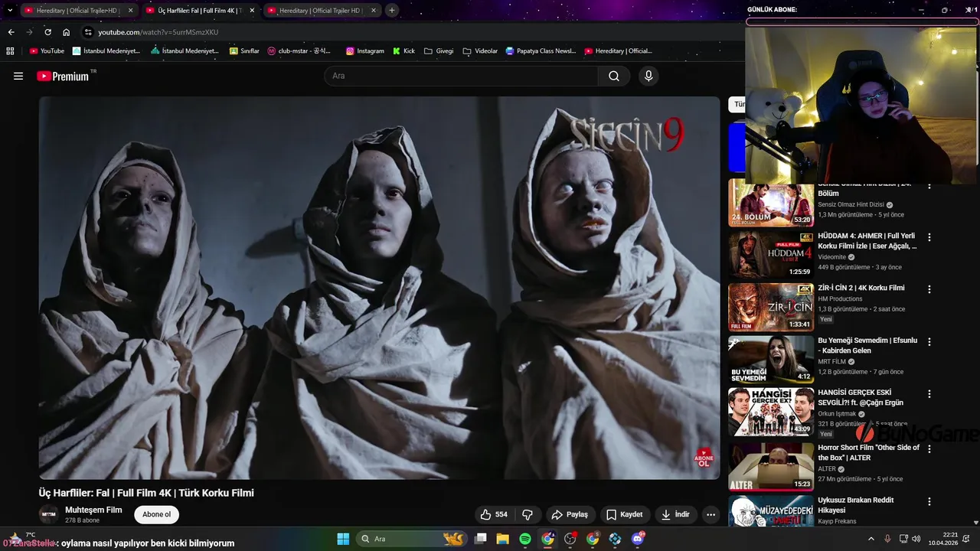The width and height of the screenshot is (980, 551).
Task: Go back with browser back arrow
Action: click(11, 32)
